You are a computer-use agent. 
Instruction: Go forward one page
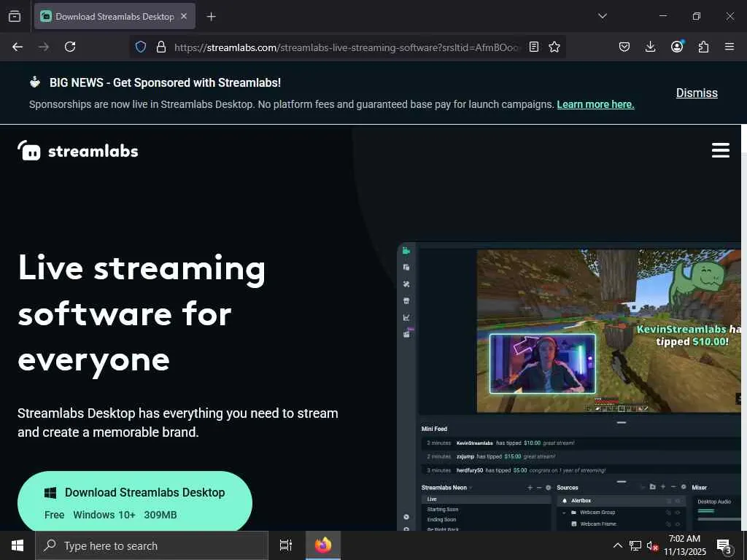(x=44, y=47)
